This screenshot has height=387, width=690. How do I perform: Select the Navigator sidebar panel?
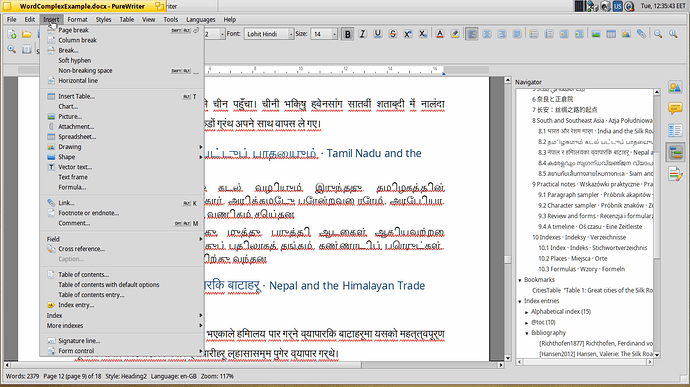(675, 152)
